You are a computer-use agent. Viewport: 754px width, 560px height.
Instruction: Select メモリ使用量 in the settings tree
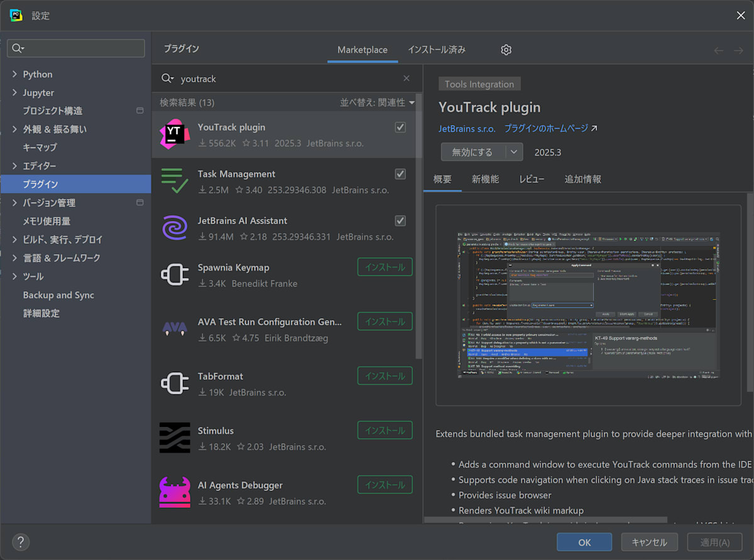pos(46,221)
